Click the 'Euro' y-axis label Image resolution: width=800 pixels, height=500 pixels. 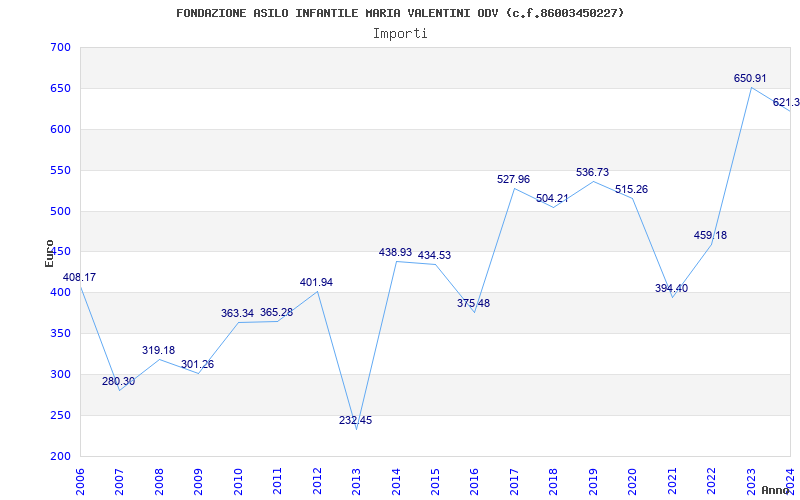click(x=49, y=254)
